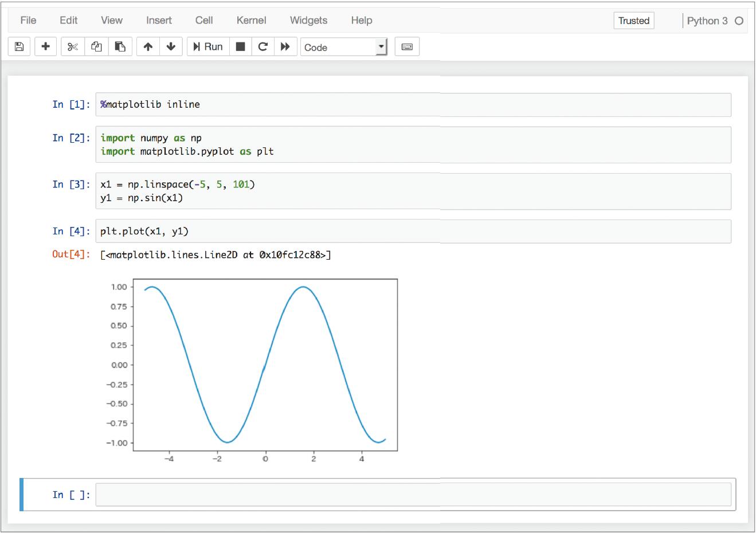Viewport: 756px width, 533px height.
Task: Run the selected cell
Action: pos(208,47)
